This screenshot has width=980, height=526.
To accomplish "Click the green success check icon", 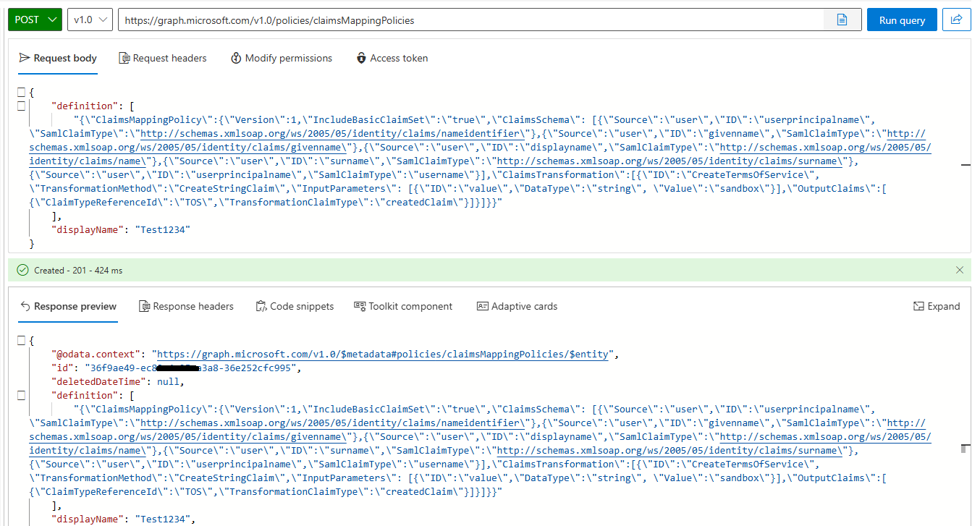I will pyautogui.click(x=23, y=270).
